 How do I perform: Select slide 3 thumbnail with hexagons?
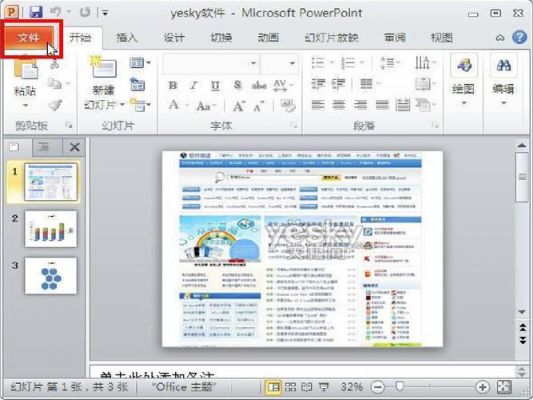(50, 276)
